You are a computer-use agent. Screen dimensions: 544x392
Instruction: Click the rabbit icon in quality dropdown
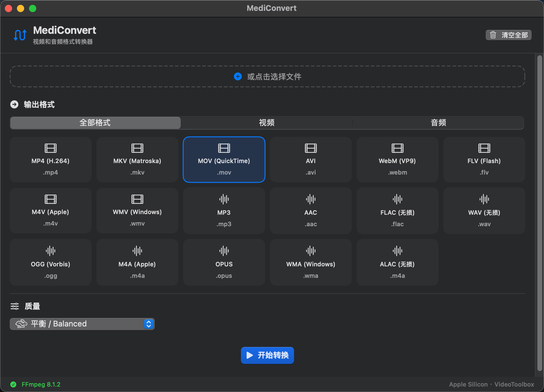(x=21, y=324)
